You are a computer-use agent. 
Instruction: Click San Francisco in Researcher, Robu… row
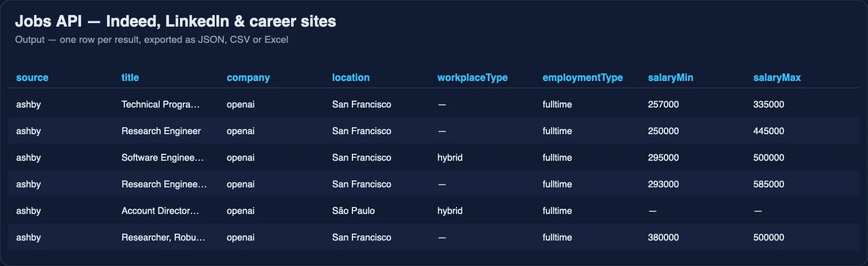point(362,238)
